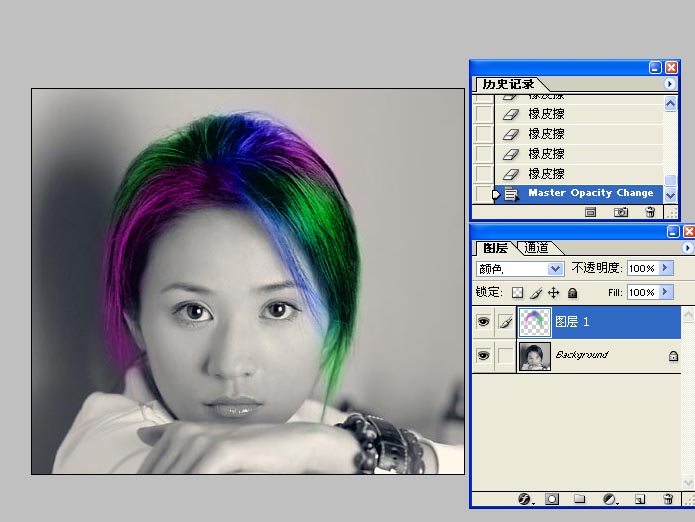Toggle lock all padlock icon
This screenshot has width=695, height=522.
(573, 292)
